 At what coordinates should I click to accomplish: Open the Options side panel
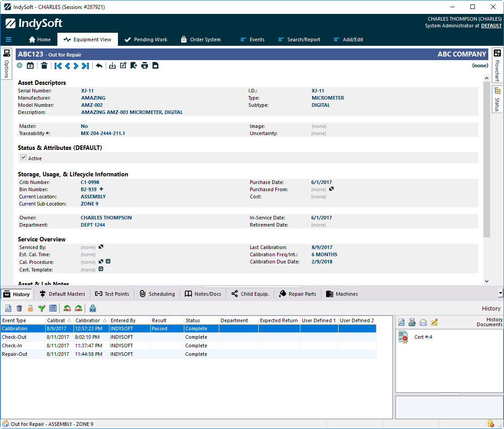point(6,63)
